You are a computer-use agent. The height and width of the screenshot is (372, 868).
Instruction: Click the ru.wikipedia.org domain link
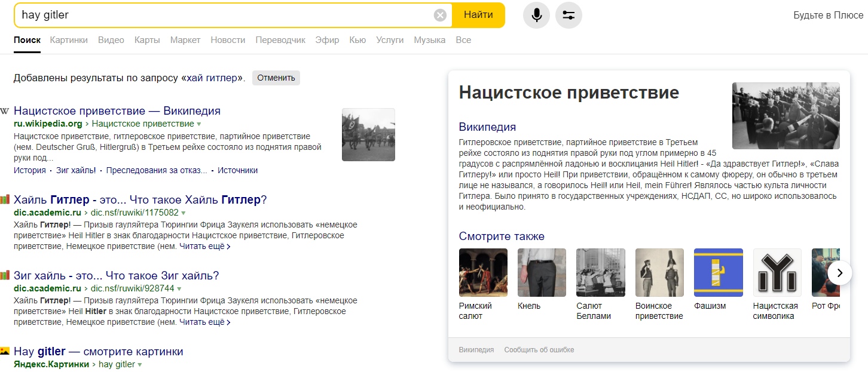pyautogui.click(x=48, y=124)
